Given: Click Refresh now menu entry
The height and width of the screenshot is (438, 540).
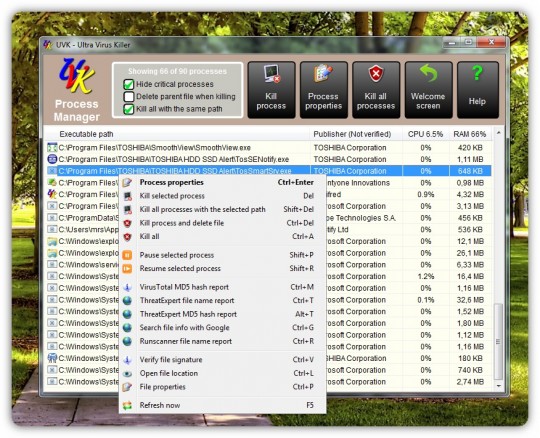Looking at the screenshot, I should (222, 405).
